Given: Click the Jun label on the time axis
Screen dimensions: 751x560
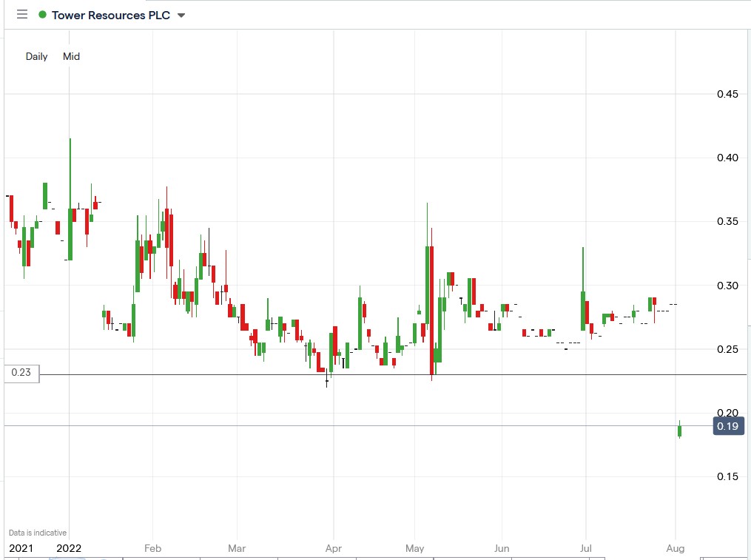Looking at the screenshot, I should tap(502, 548).
